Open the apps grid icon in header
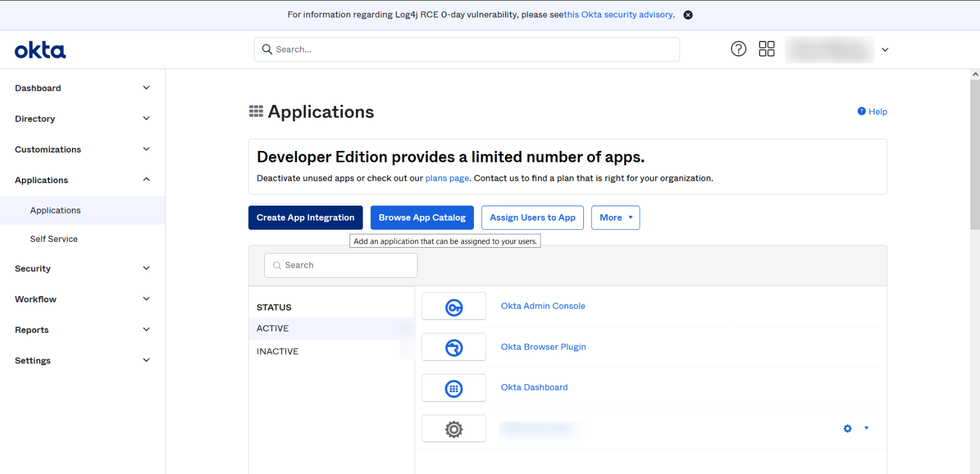This screenshot has height=474, width=980. 766,49
